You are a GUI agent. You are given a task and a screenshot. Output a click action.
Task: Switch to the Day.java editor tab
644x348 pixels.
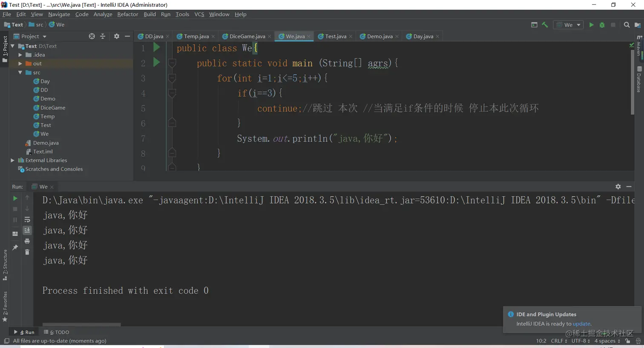point(423,37)
